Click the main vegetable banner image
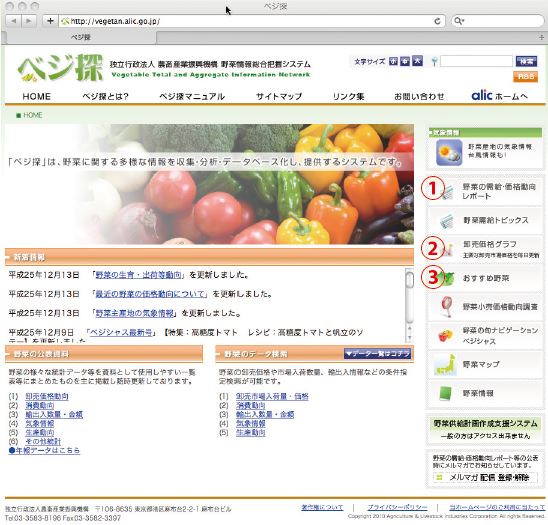This screenshot has width=548, height=525. tap(209, 184)
